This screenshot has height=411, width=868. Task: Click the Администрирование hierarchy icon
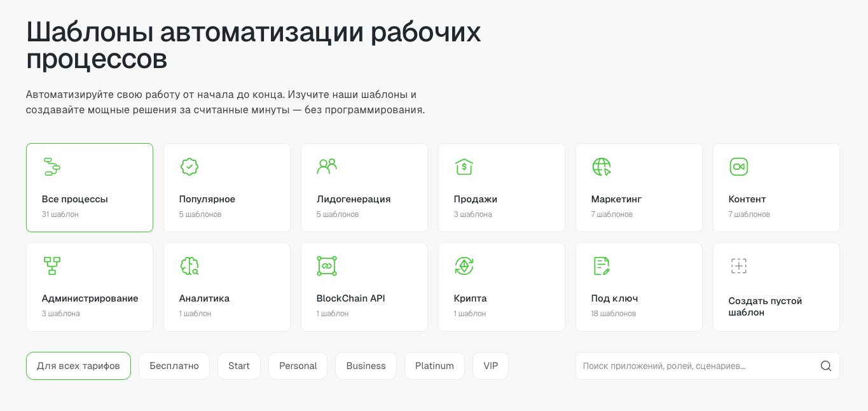coord(52,266)
